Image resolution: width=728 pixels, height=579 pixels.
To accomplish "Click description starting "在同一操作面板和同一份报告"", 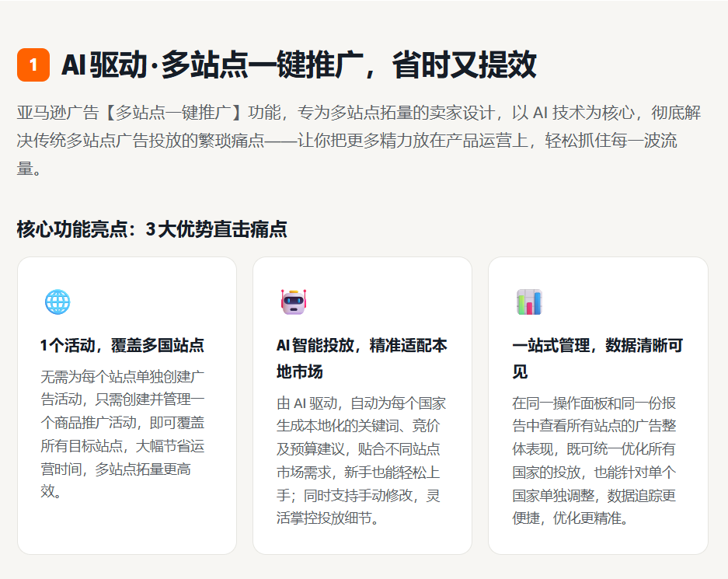I will tap(594, 461).
